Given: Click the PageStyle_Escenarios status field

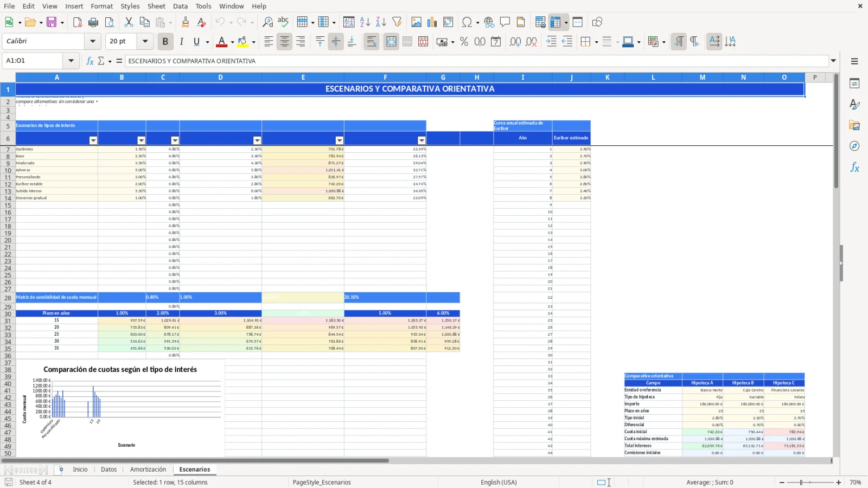Looking at the screenshot, I should [322, 483].
